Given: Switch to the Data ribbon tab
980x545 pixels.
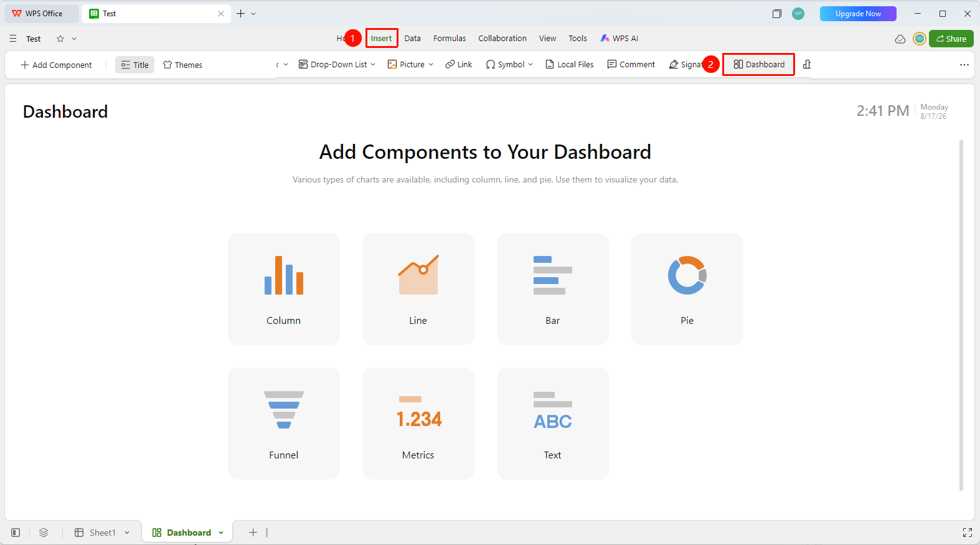Looking at the screenshot, I should click(x=412, y=39).
